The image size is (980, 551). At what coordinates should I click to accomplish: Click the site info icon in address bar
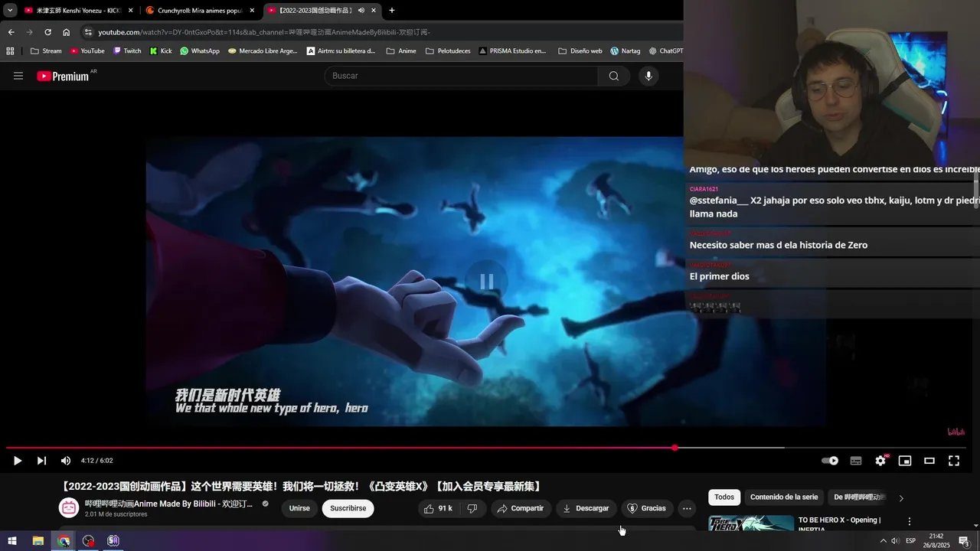point(88,32)
